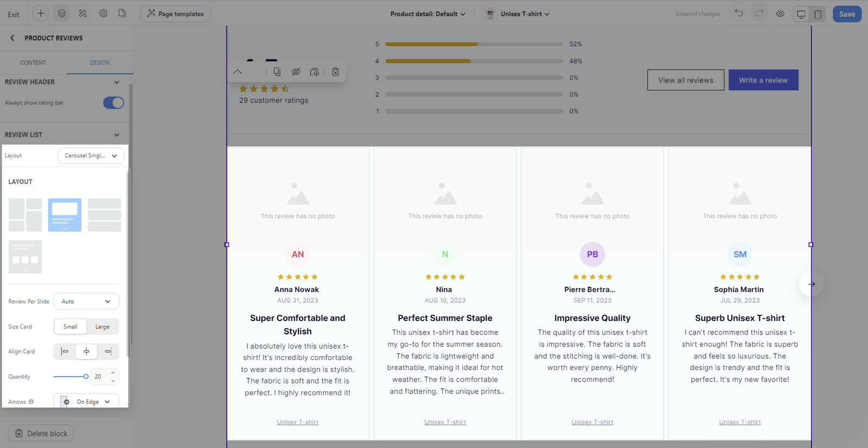Viewport: 868px width, 448px height.
Task: Open the settings gear icon
Action: pyautogui.click(x=103, y=14)
